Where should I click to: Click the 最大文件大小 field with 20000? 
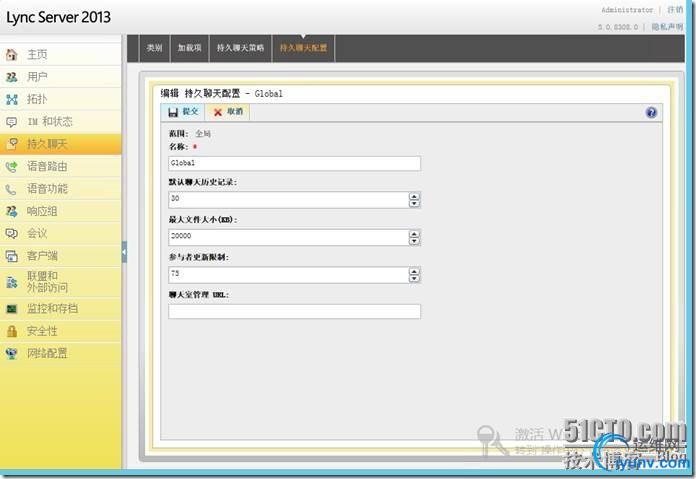point(289,238)
